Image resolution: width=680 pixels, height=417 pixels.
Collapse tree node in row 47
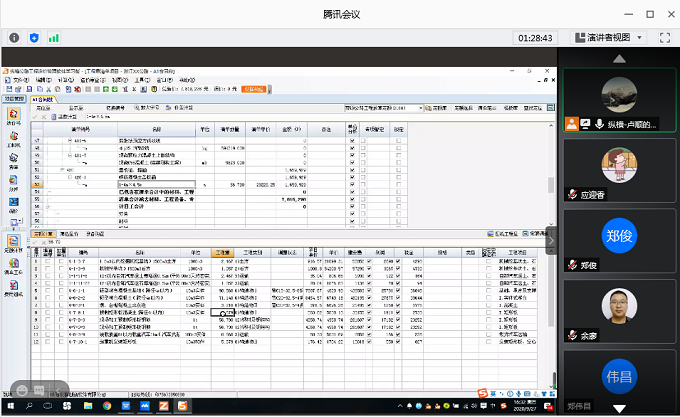tap(70, 140)
